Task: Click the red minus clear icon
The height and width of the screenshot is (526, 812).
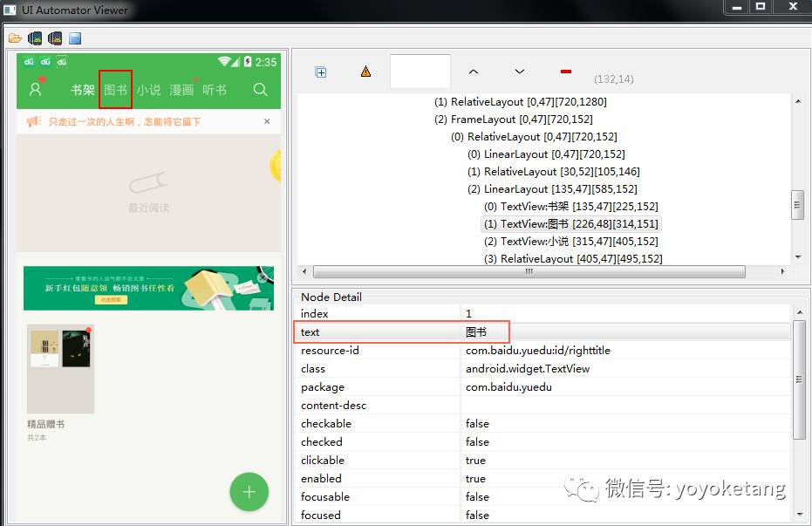Action: point(566,72)
